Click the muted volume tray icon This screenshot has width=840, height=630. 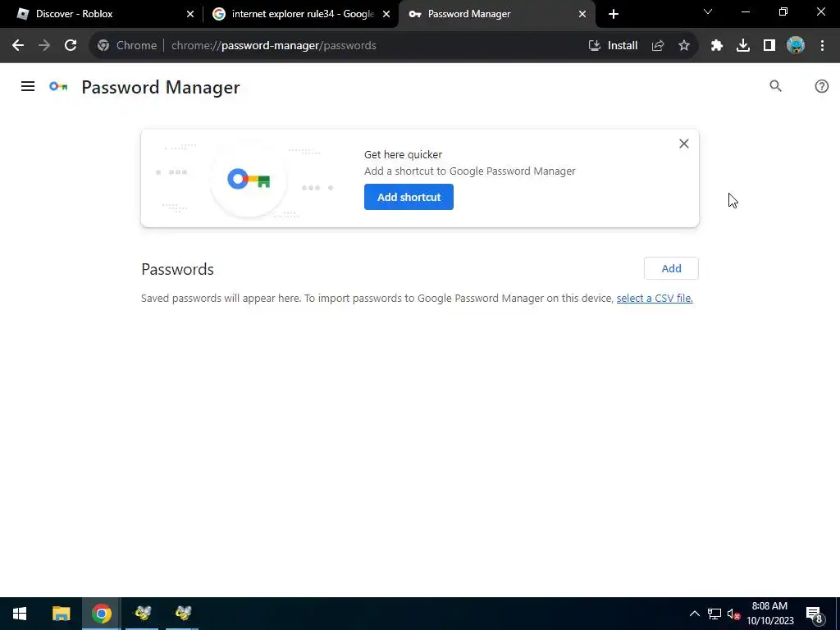click(733, 614)
